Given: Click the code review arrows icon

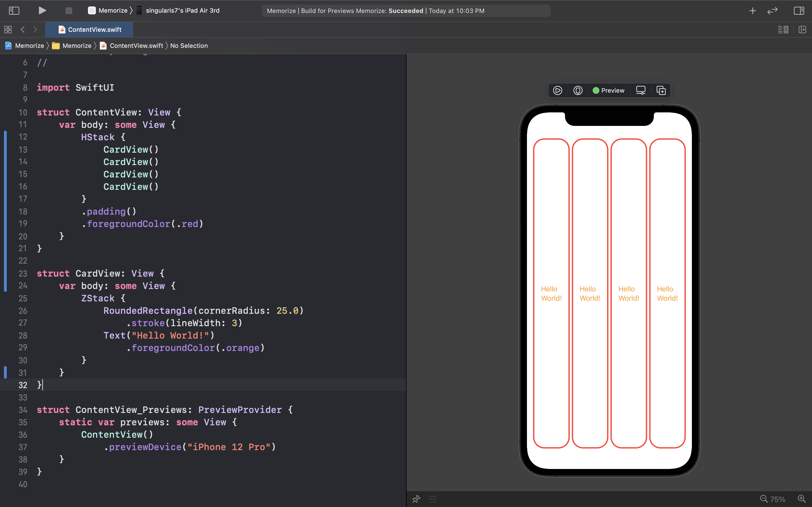Looking at the screenshot, I should tap(773, 11).
